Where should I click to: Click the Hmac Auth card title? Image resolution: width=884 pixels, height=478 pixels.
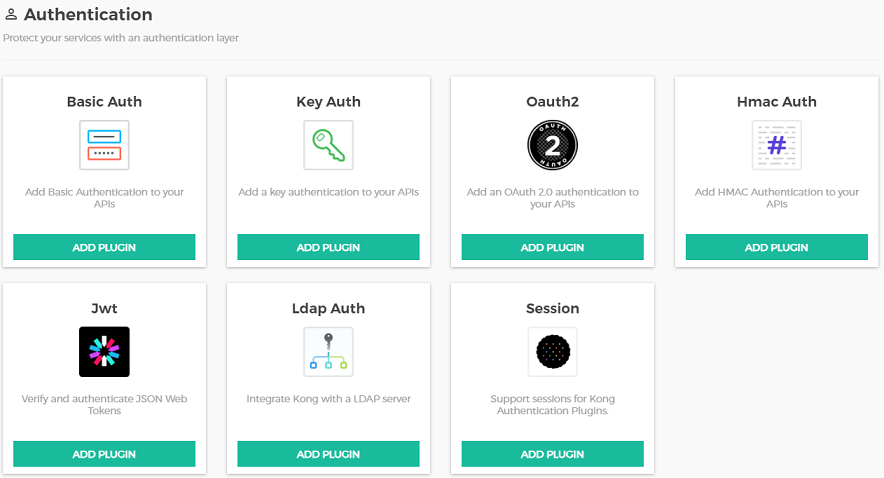pos(776,102)
